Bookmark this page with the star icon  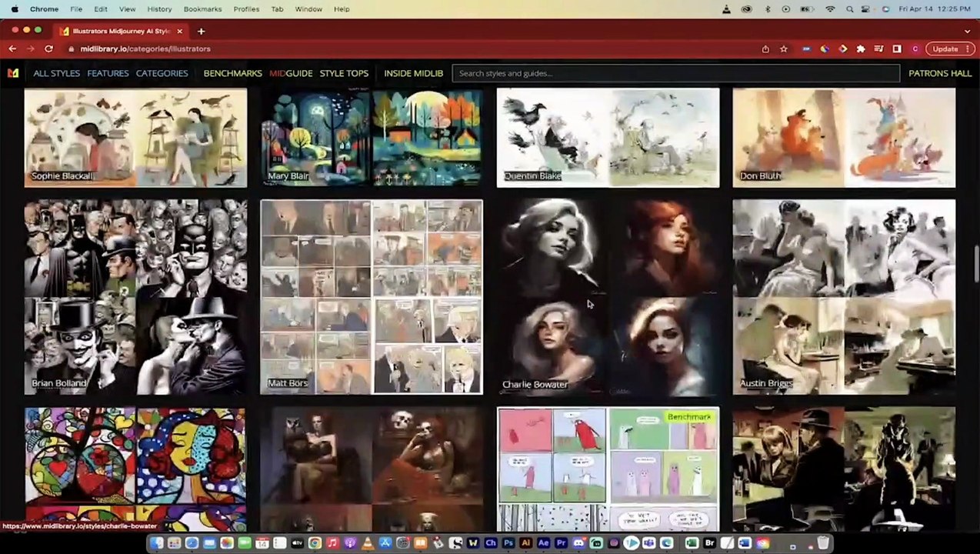783,48
